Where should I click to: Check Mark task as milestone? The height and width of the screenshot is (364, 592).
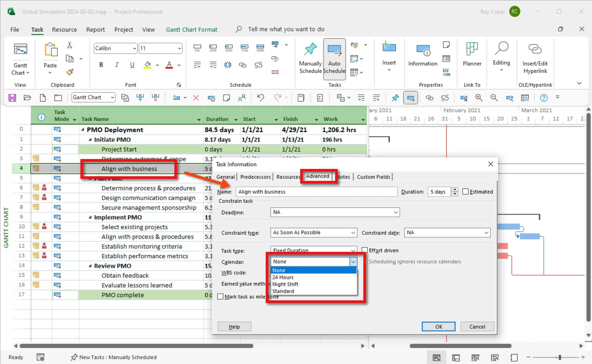pyautogui.click(x=220, y=296)
